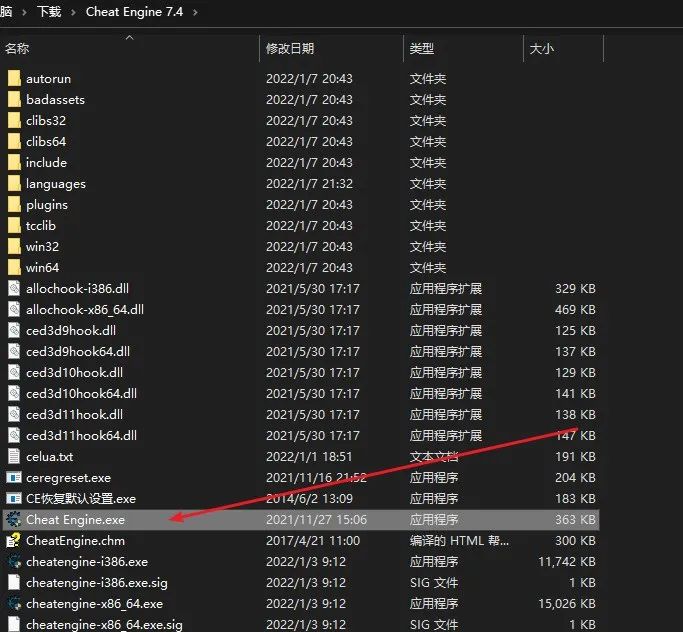Click the cheatengine-i386.exe icon
Screen dimensions: 683x632
[x=14, y=561]
